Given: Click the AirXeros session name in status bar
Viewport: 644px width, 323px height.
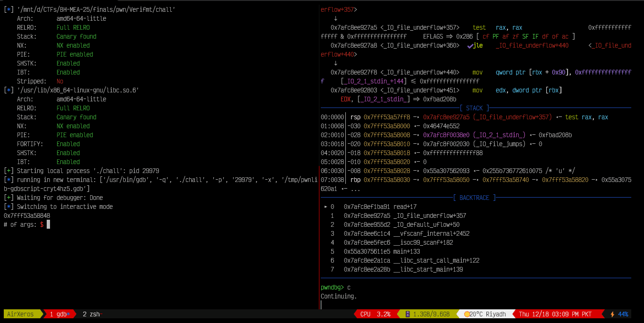Looking at the screenshot, I should click(20, 314).
